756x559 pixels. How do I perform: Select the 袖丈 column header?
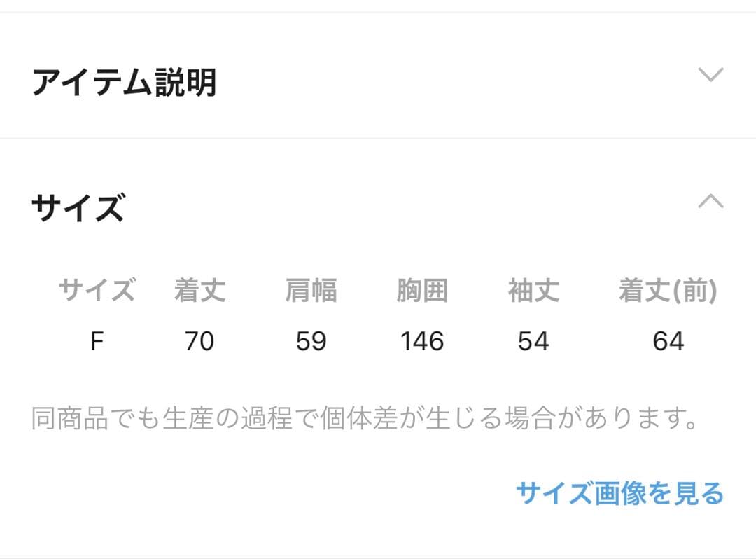[x=533, y=290]
